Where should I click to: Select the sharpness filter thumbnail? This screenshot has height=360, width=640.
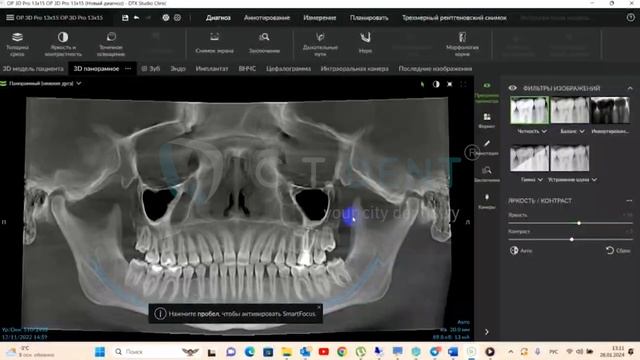tap(529, 110)
